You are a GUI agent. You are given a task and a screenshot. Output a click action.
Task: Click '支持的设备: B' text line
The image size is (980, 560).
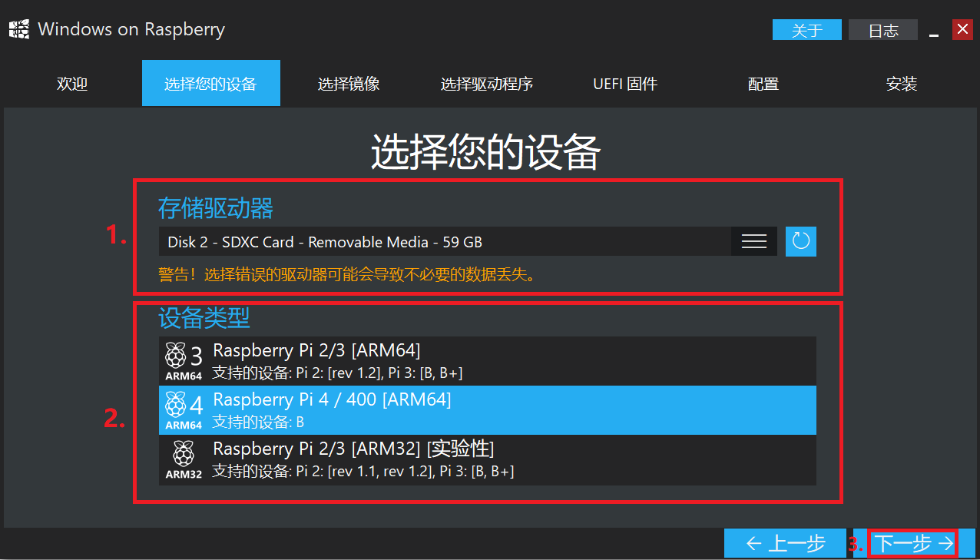(258, 422)
